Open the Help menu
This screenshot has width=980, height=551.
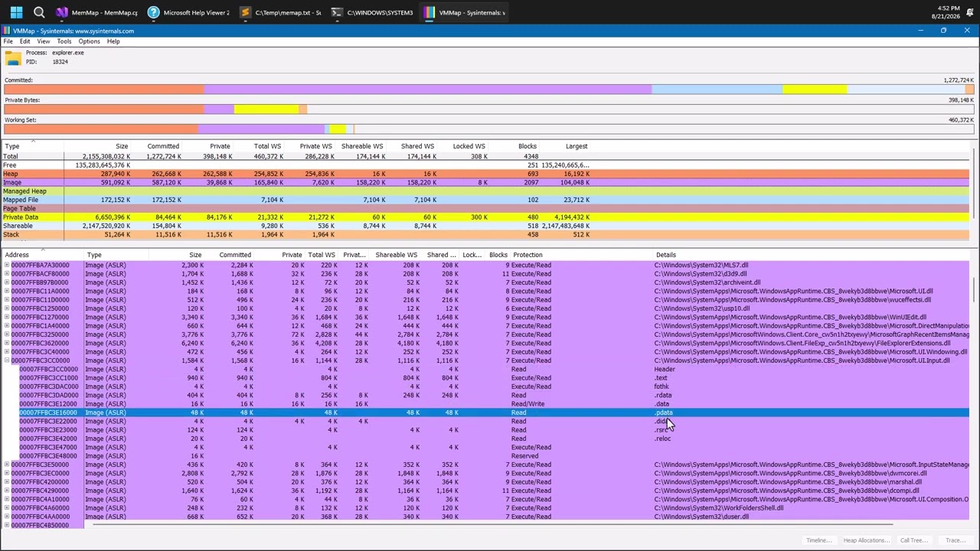(x=113, y=41)
